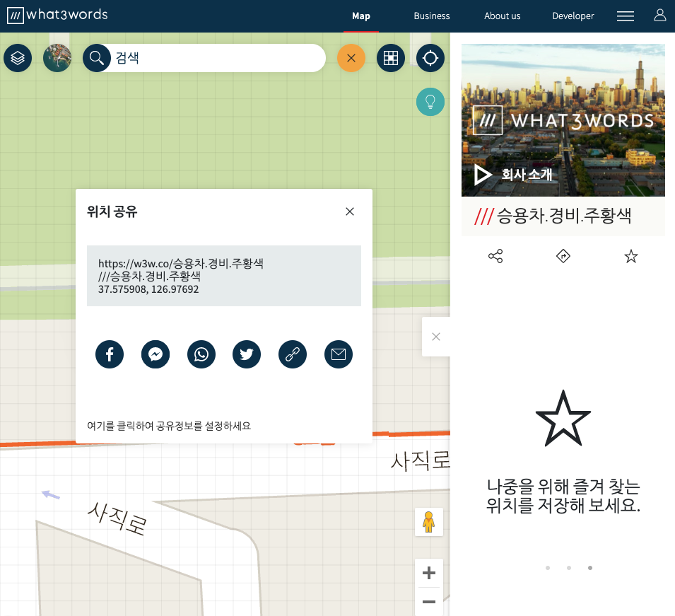Open navigation directions icon
The image size is (675, 616).
(563, 256)
